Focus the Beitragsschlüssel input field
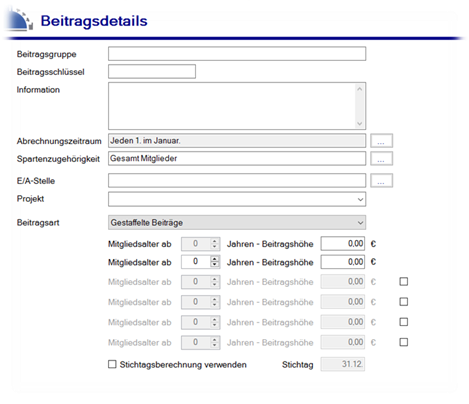Viewport: 469px width, 404px height. pyautogui.click(x=152, y=71)
